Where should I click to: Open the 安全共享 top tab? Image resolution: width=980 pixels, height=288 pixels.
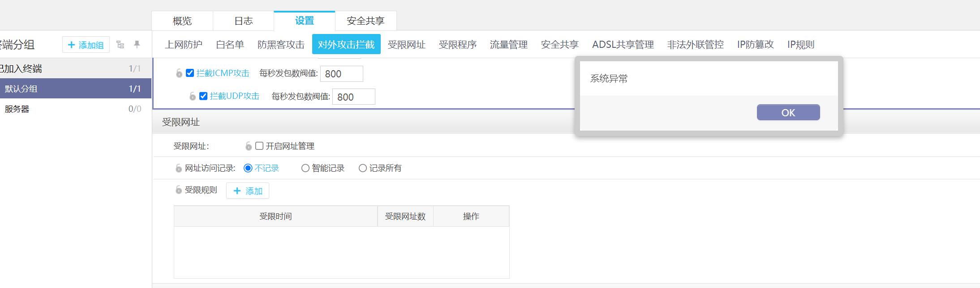click(365, 21)
